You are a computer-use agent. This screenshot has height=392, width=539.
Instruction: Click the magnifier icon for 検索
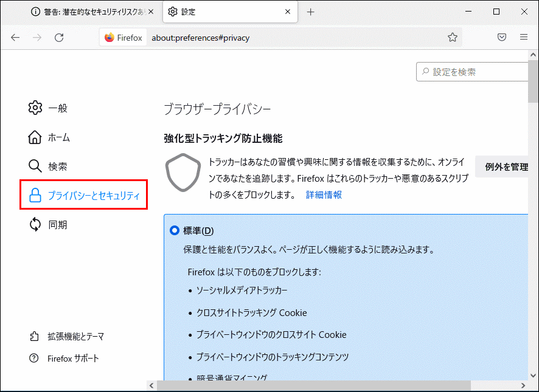pos(35,166)
